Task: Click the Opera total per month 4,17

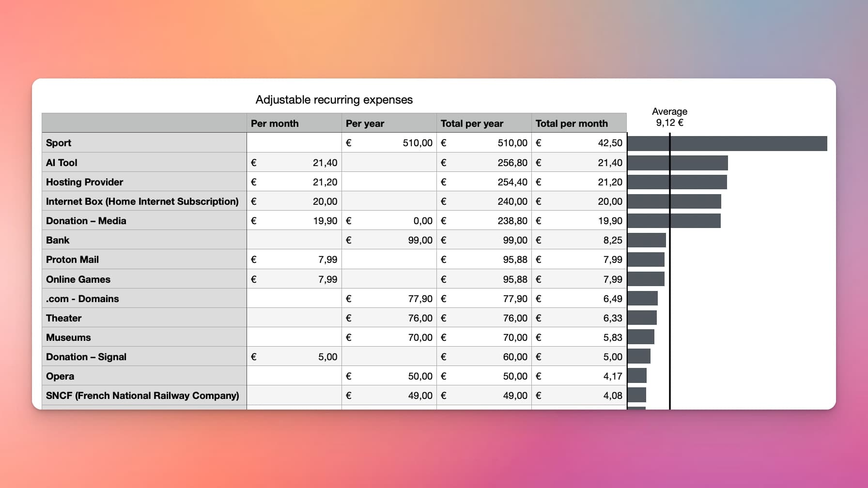Action: point(579,376)
